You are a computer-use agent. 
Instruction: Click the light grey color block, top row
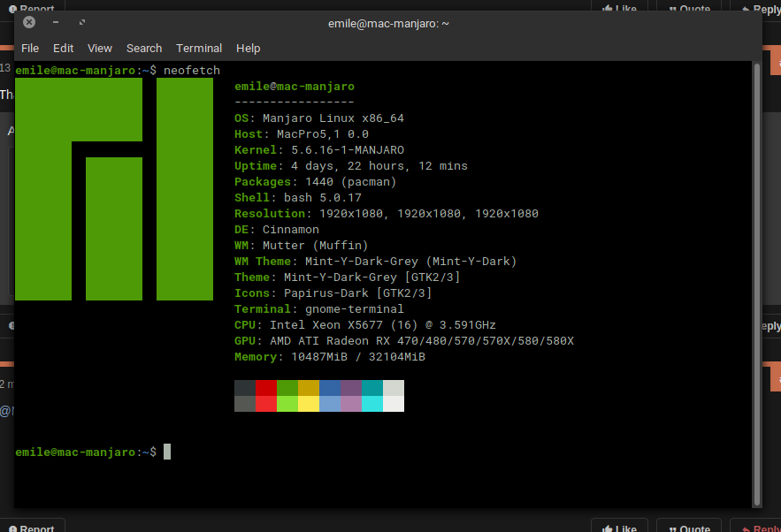click(394, 388)
